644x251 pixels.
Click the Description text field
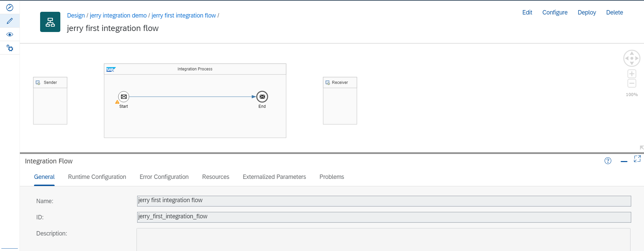point(383,239)
